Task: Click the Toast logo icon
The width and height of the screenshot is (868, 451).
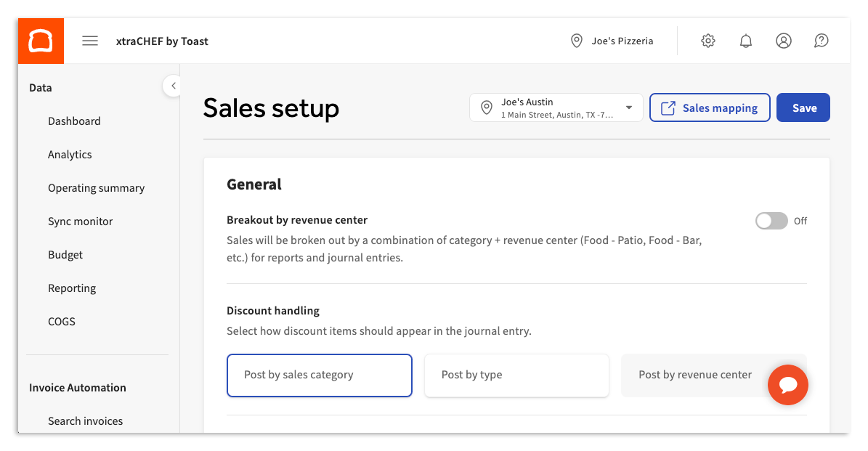Action: [x=41, y=40]
